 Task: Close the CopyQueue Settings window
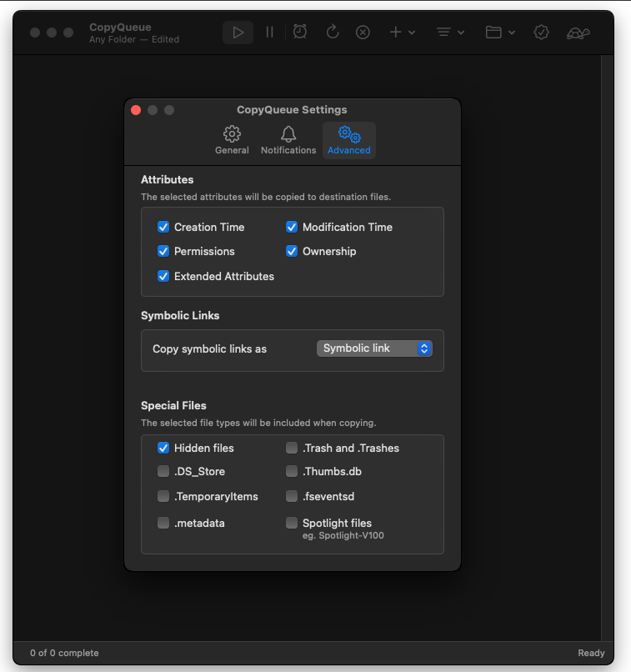tap(137, 110)
